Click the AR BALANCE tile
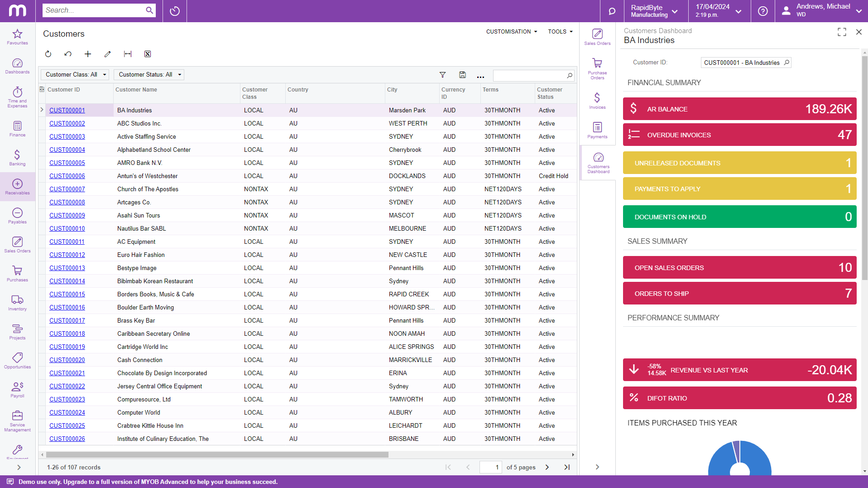The image size is (868, 488). click(739, 109)
